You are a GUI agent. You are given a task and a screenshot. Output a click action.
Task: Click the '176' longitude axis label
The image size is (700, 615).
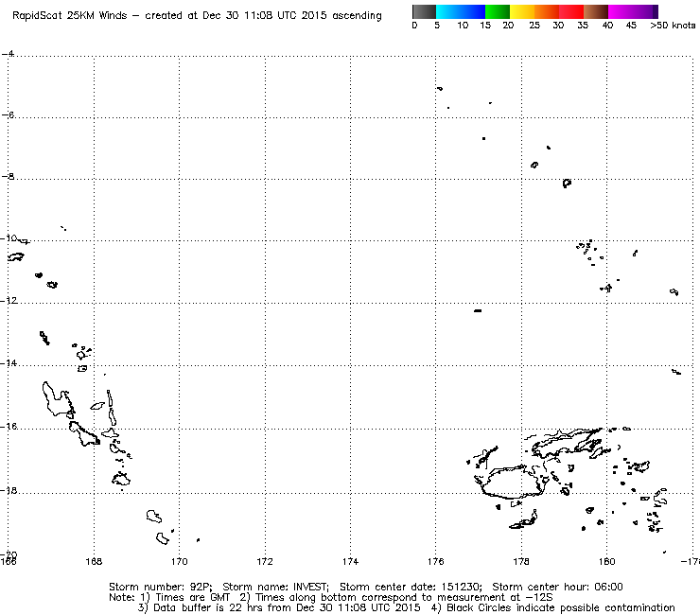(436, 561)
